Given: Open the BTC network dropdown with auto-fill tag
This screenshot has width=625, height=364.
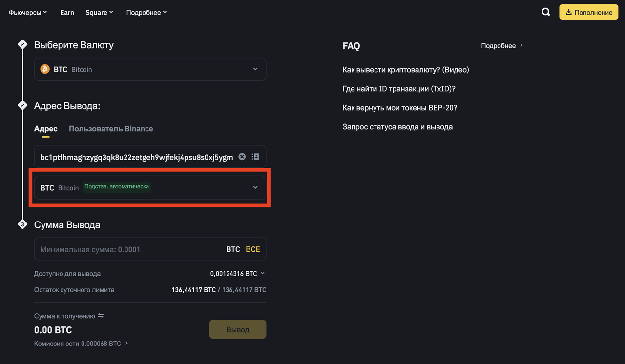Looking at the screenshot, I should [x=150, y=187].
